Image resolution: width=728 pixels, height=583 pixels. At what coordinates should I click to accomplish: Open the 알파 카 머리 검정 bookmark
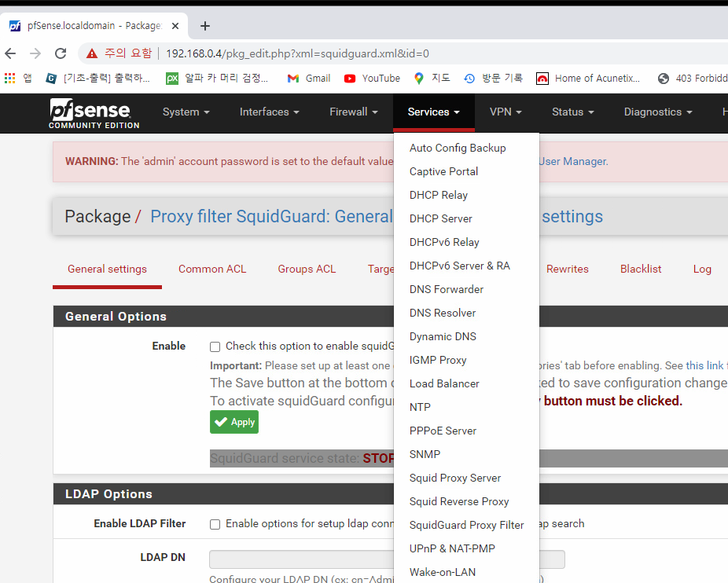[217, 78]
